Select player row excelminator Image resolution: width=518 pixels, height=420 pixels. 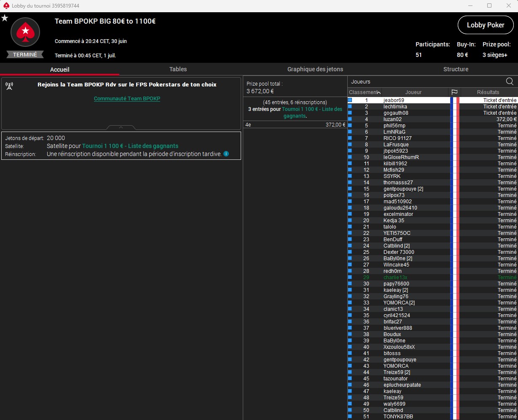click(x=432, y=214)
